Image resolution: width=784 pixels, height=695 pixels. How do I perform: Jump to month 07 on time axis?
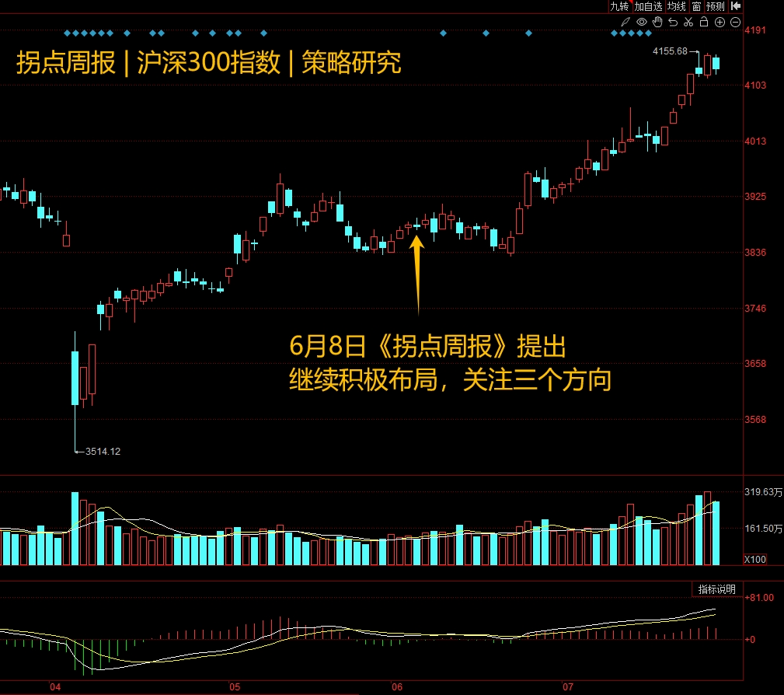pyautogui.click(x=568, y=687)
